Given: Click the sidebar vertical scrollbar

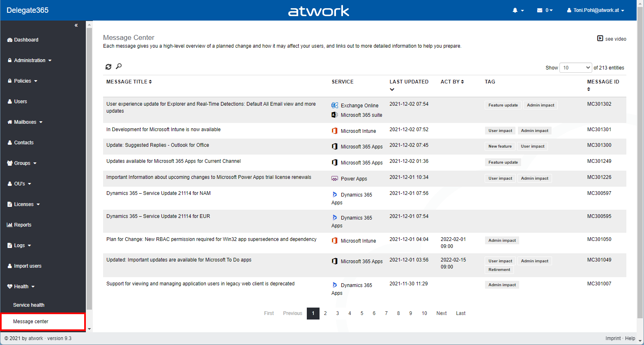Looking at the screenshot, I should coord(89,164).
